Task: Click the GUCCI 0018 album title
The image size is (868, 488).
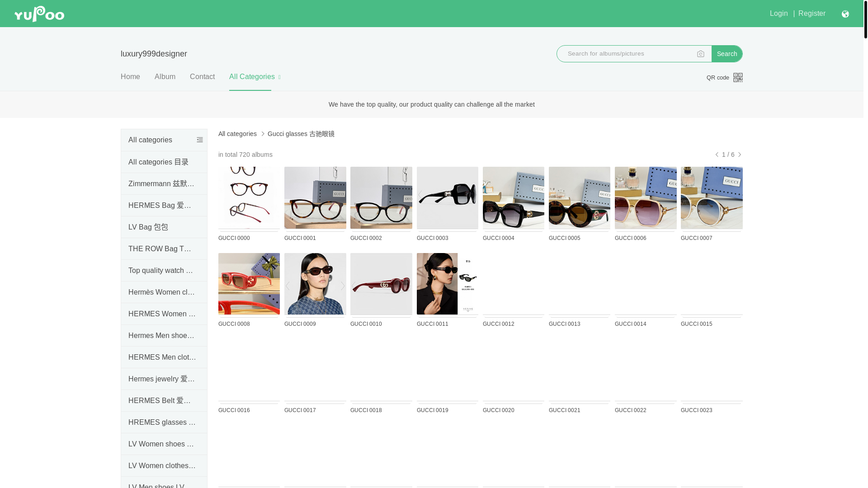Action: click(366, 410)
